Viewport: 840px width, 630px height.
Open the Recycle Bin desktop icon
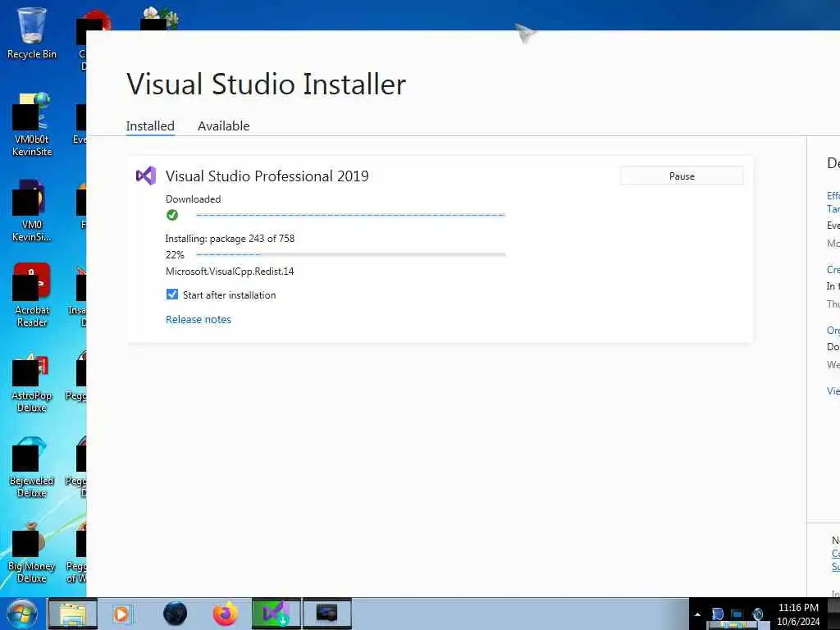[32, 33]
